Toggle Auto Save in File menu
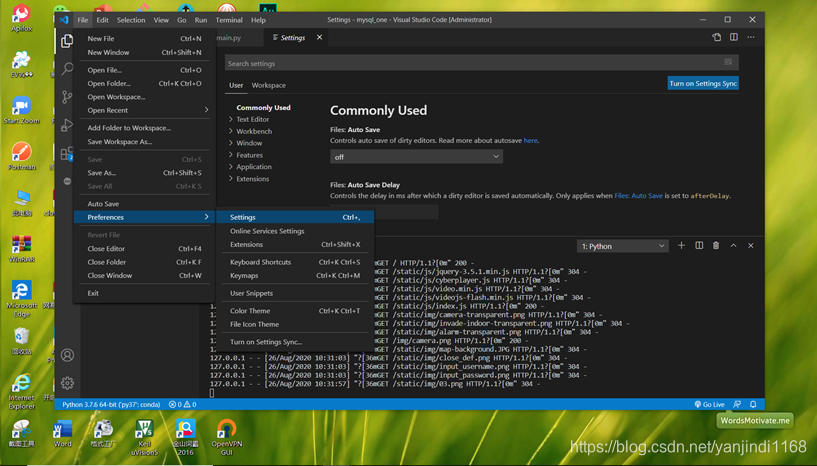The image size is (817, 466). click(x=145, y=204)
